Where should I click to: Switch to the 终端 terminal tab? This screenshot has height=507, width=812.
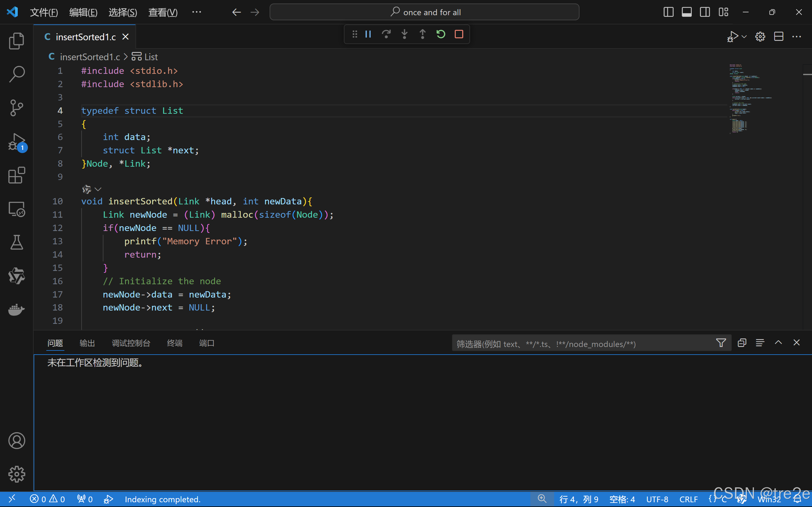click(x=174, y=343)
